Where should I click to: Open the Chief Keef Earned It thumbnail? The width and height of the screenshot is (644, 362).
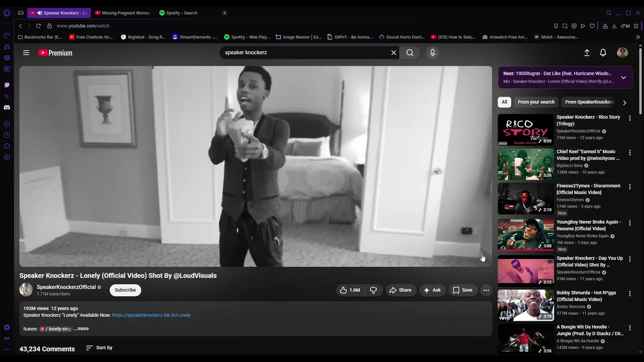click(x=526, y=164)
